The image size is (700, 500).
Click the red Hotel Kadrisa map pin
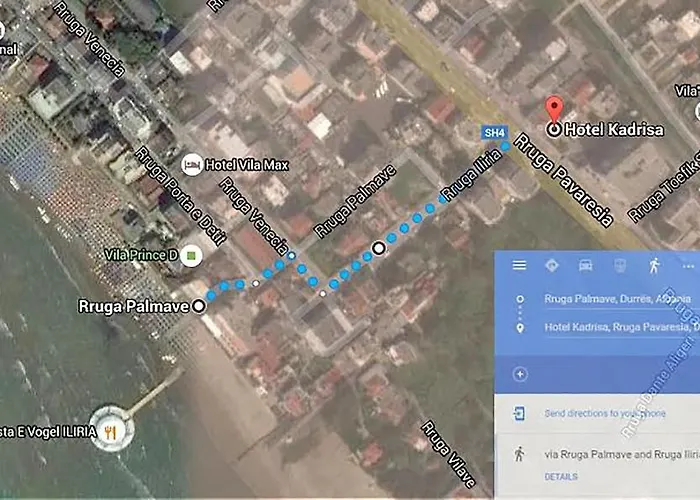[x=554, y=109]
